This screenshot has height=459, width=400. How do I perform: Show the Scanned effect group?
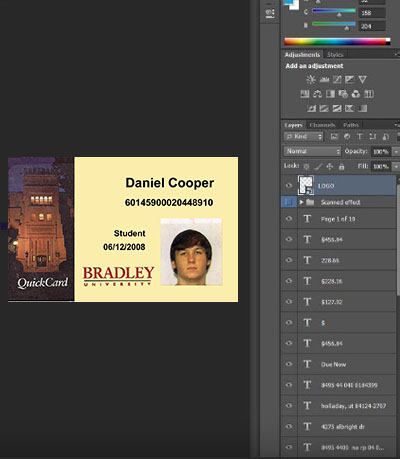[x=289, y=202]
